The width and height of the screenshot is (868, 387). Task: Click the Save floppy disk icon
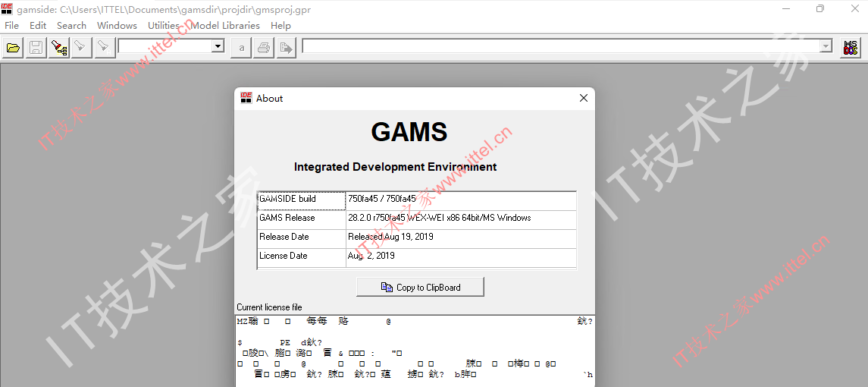(36, 48)
